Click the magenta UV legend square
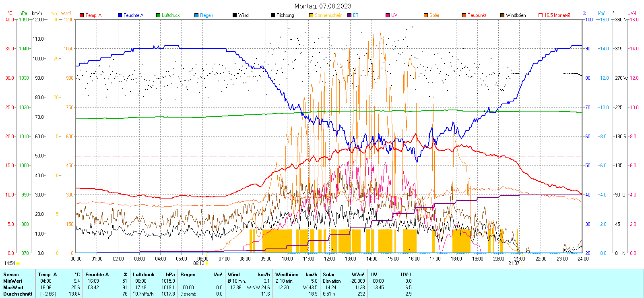The height and width of the screenshot is (298, 644). point(388,15)
